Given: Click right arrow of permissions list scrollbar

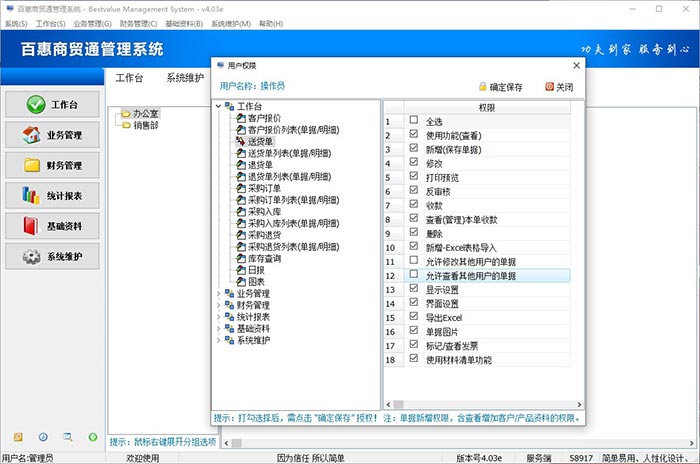Looking at the screenshot, I should tap(579, 405).
